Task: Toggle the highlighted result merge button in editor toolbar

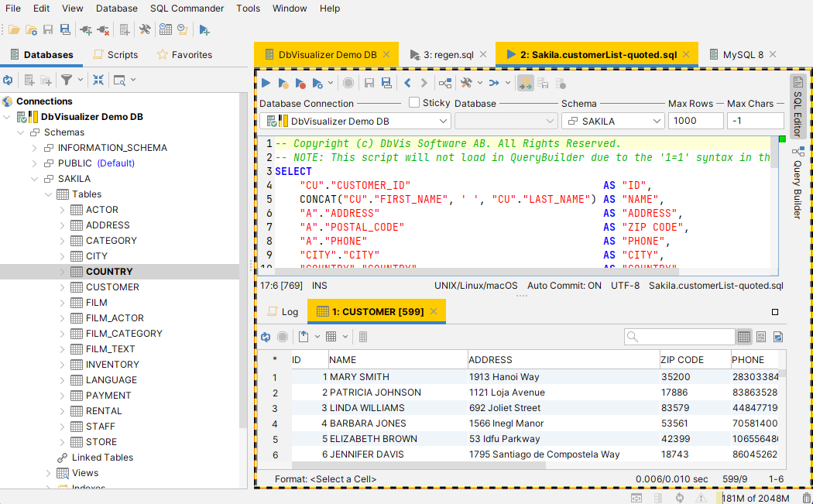Action: tap(525, 83)
